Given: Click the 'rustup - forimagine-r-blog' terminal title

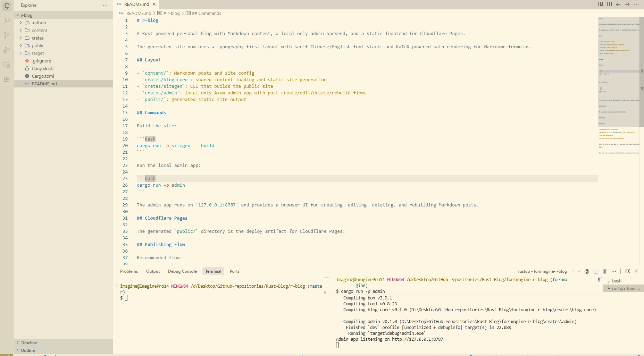Looking at the screenshot, I should (x=542, y=271).
